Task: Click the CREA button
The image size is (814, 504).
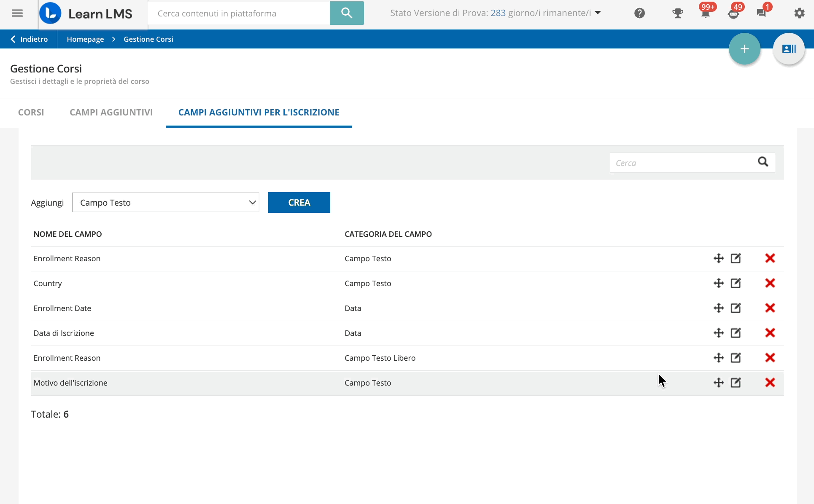Action: point(299,202)
